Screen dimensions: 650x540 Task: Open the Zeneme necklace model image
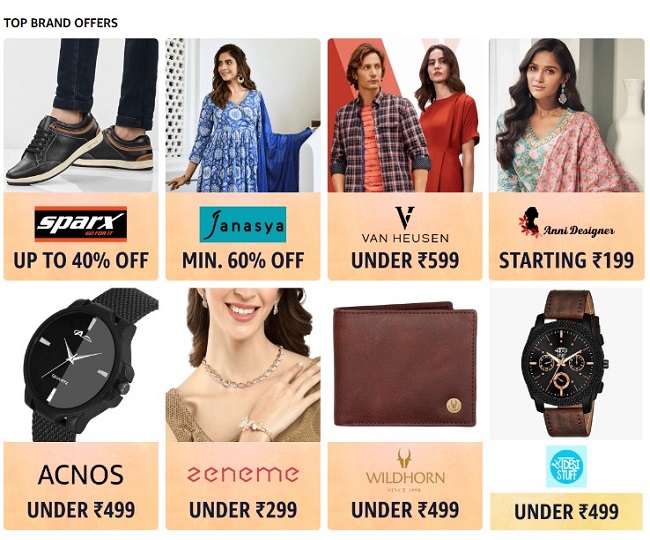(x=243, y=365)
